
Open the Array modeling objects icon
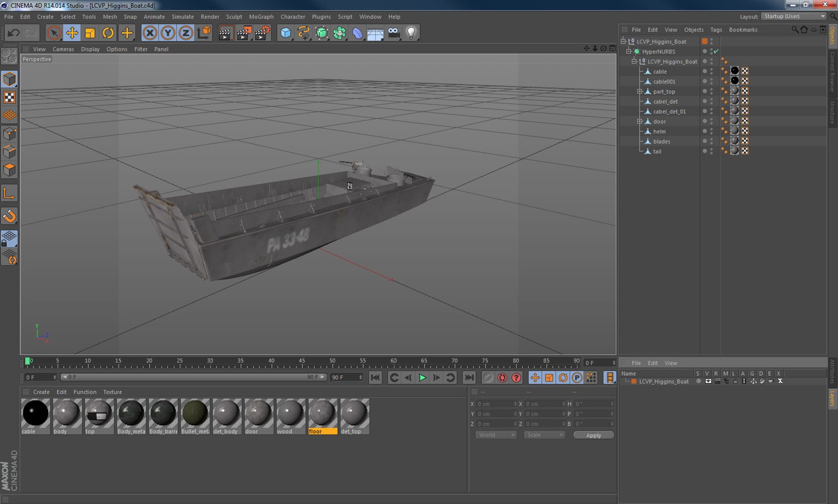click(x=340, y=33)
